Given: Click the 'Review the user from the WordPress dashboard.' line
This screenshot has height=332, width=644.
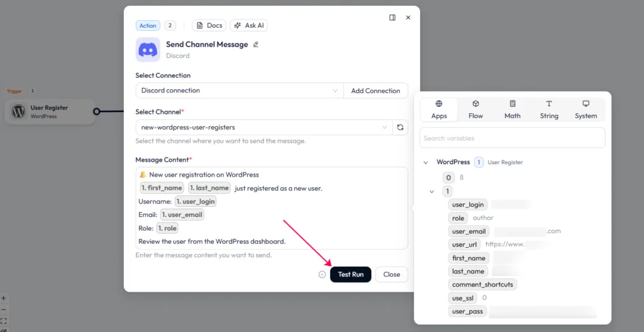Looking at the screenshot, I should point(212,241).
